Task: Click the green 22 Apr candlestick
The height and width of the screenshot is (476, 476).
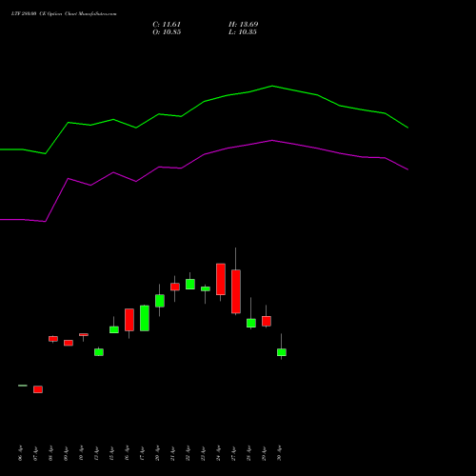Action: click(190, 284)
